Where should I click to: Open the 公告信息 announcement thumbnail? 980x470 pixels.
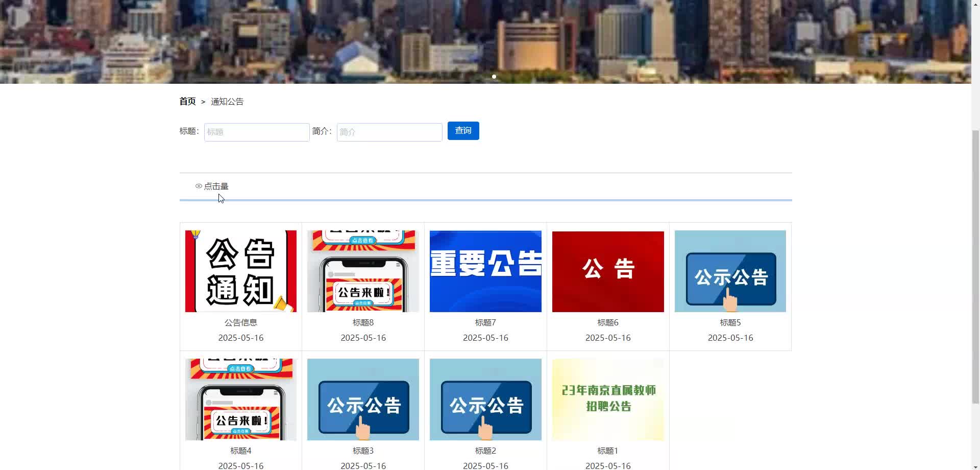tap(241, 271)
